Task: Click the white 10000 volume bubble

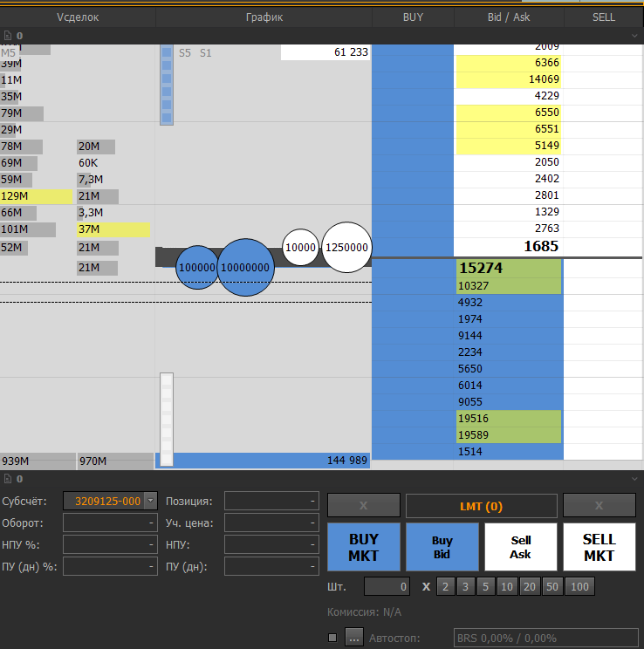Action: coord(301,248)
